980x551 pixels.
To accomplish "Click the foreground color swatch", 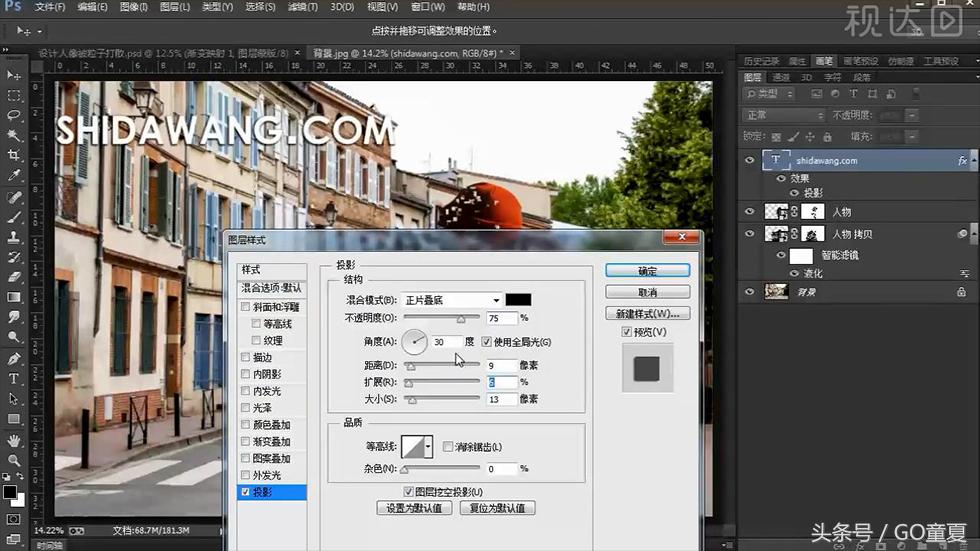I will [x=9, y=492].
